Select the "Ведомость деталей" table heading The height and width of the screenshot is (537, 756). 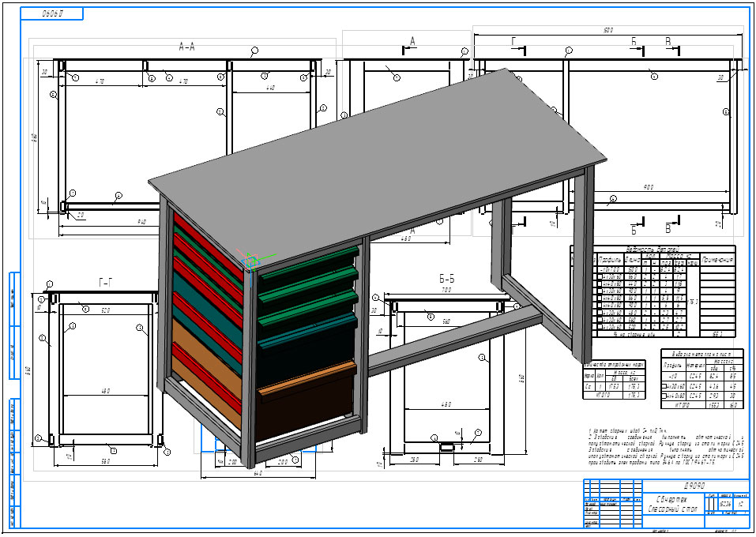coord(653,250)
